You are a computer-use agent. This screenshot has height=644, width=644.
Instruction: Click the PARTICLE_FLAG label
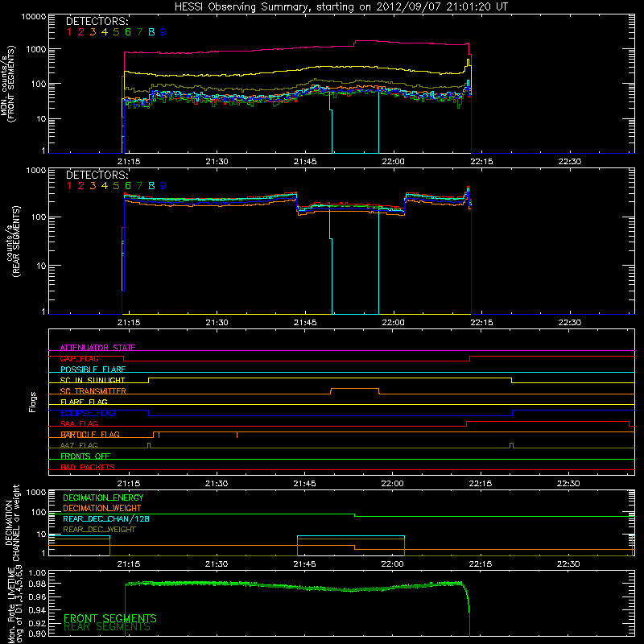pyautogui.click(x=90, y=435)
